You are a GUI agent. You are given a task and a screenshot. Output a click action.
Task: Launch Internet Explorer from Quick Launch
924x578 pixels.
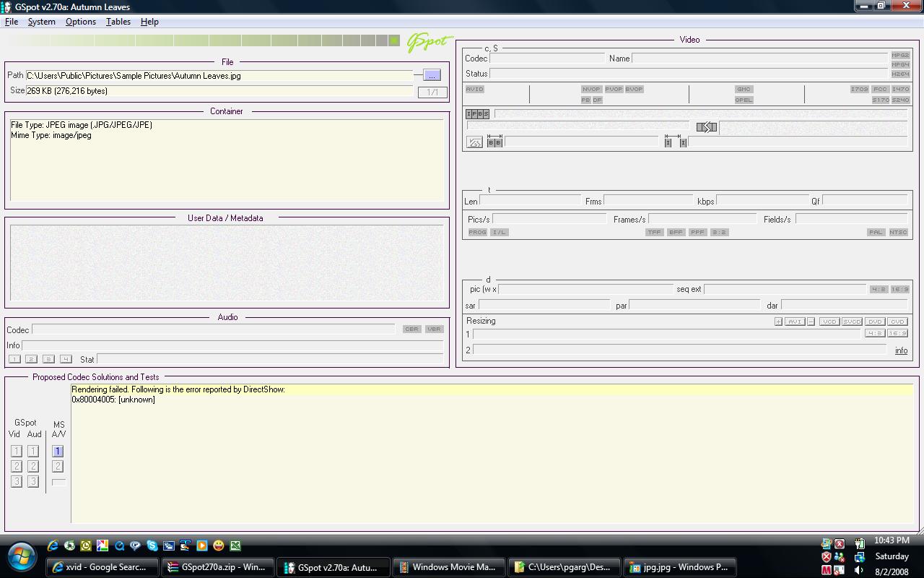pyautogui.click(x=53, y=545)
